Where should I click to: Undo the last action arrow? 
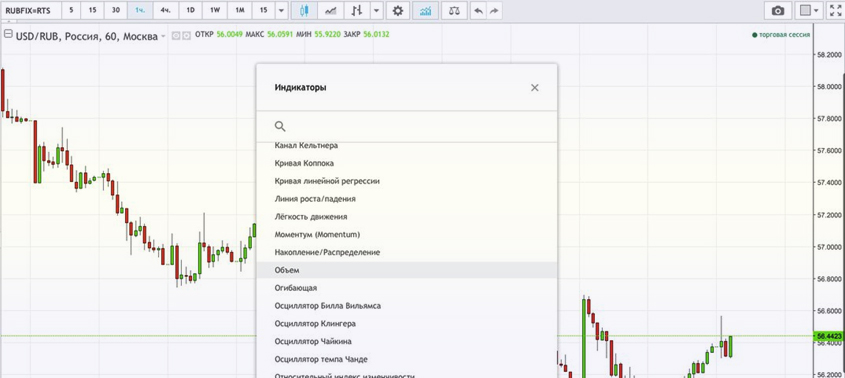479,10
